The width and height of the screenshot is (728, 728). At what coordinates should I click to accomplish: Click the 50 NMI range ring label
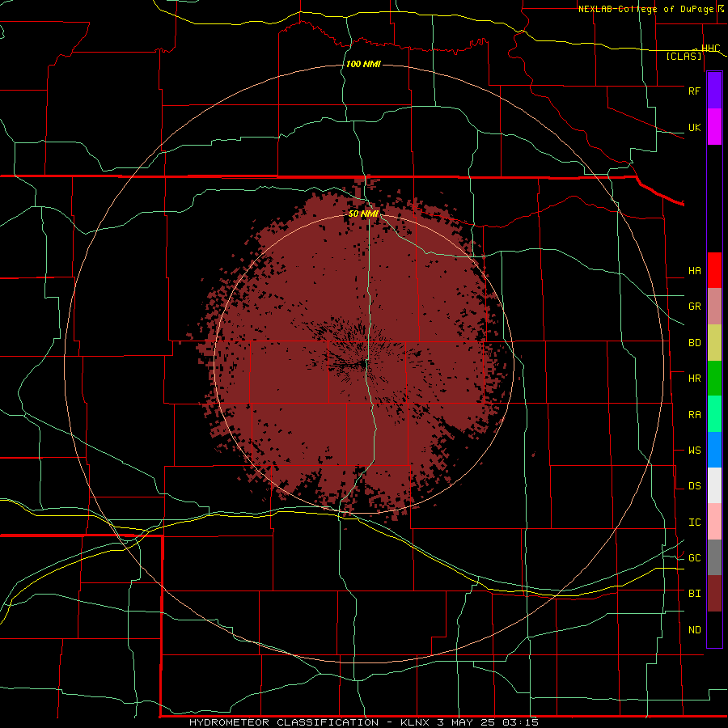coord(363,214)
